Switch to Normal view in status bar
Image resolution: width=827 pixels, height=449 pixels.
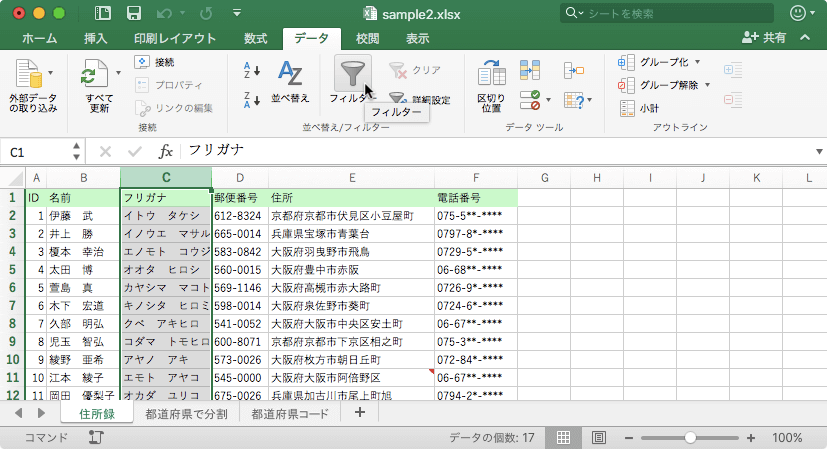(x=563, y=437)
